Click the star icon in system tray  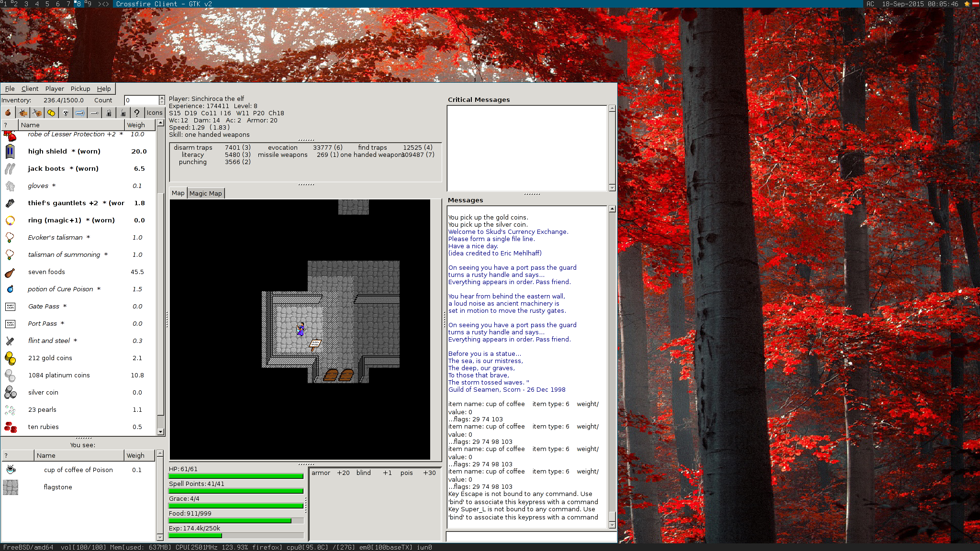pos(967,4)
